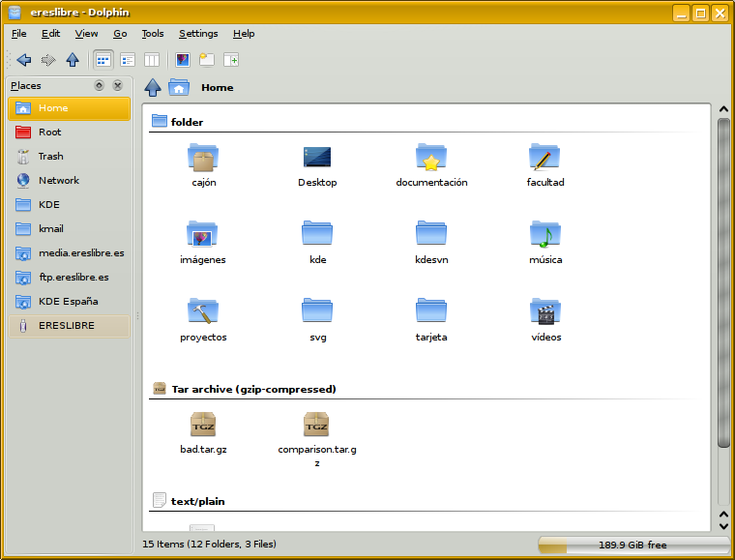Image resolution: width=735 pixels, height=560 pixels.
Task: Click the vertical scrollbar handle
Action: (723, 282)
